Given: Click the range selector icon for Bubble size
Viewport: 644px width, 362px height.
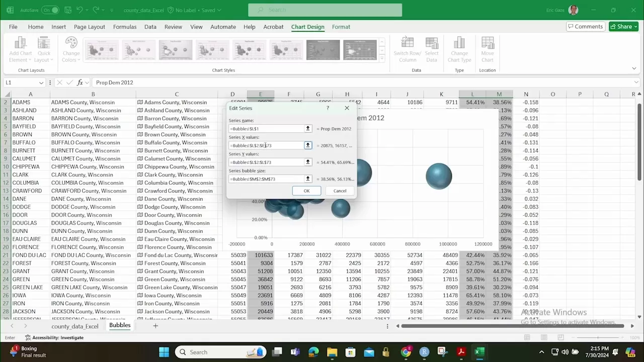Looking at the screenshot, I should [x=307, y=179].
